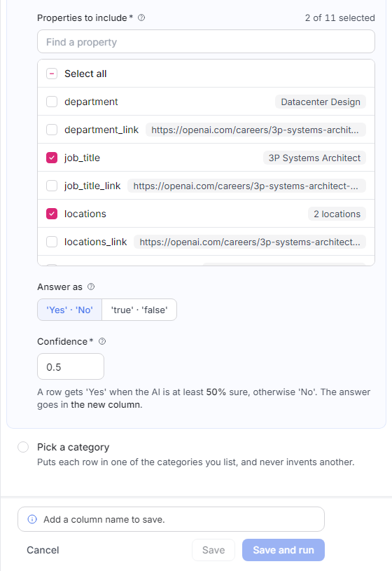Click the 'Pick a category' heading
Screen dimensions: 392x571
(73, 447)
